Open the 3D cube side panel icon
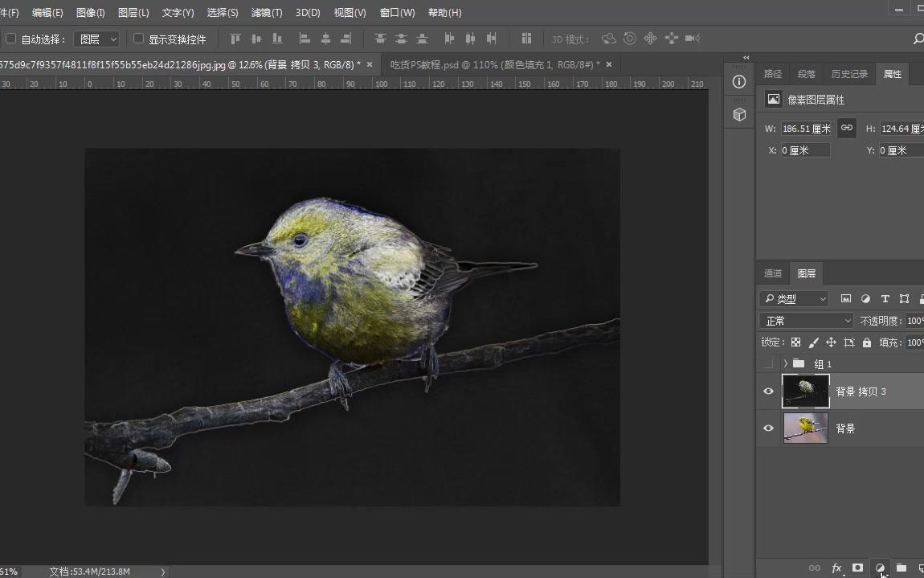The height and width of the screenshot is (578, 924). point(739,115)
